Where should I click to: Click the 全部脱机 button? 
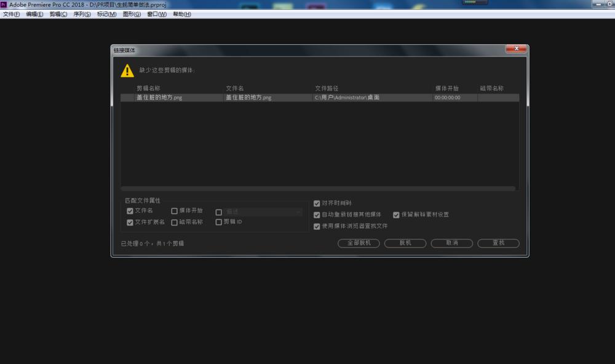(359, 243)
